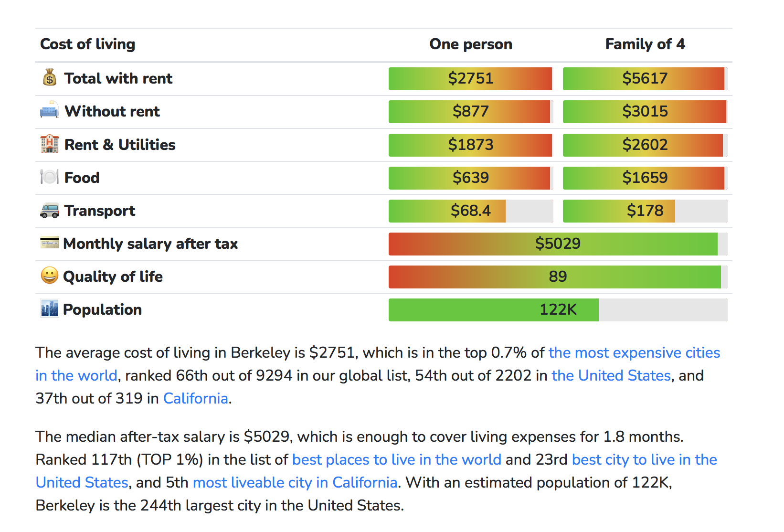Click the money bag icon beside Total with rent
This screenshot has height=532, width=784.
(50, 77)
